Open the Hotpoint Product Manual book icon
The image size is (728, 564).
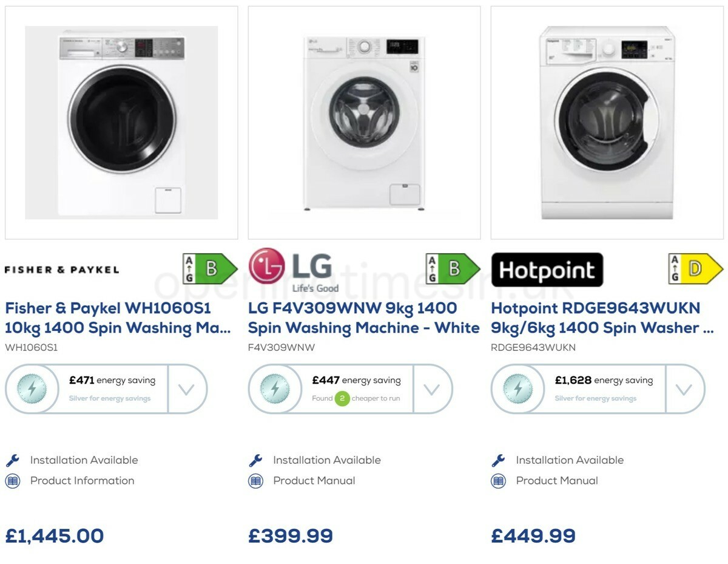[x=499, y=480]
